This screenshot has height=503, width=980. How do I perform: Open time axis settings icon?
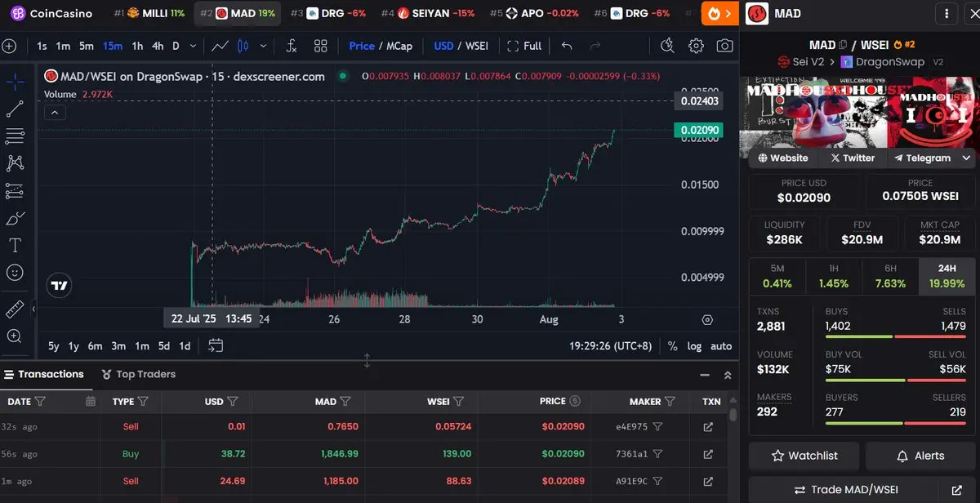pyautogui.click(x=707, y=319)
